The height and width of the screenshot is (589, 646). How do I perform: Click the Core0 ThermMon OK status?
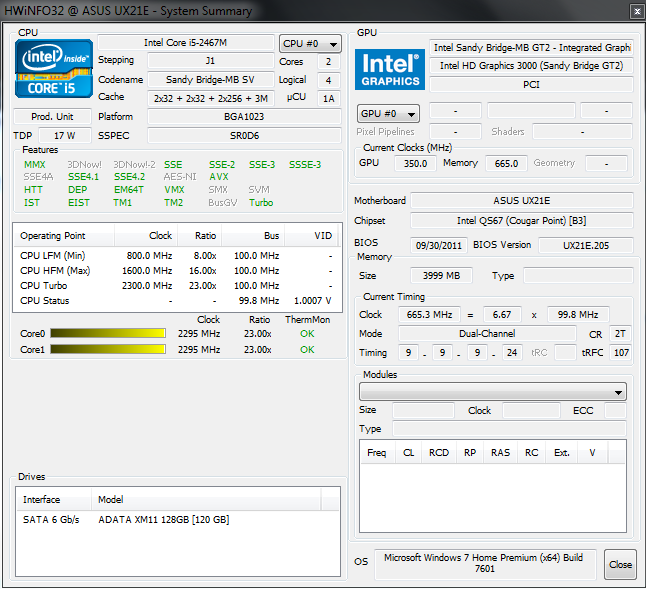tap(307, 334)
